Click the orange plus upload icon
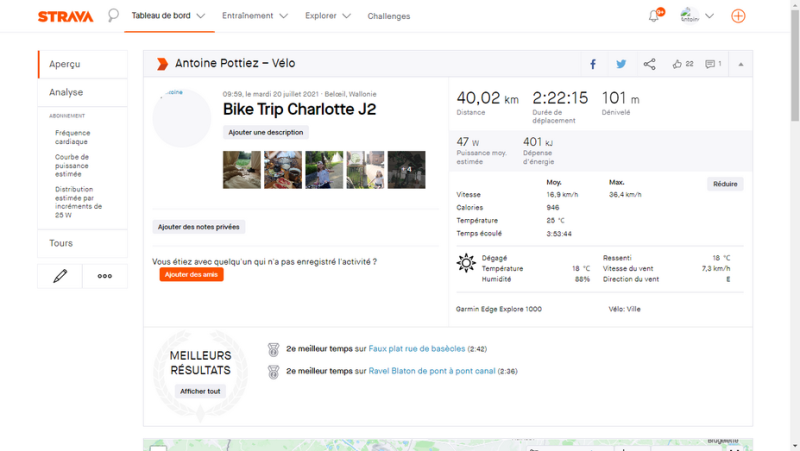The height and width of the screenshot is (451, 800). (x=738, y=16)
